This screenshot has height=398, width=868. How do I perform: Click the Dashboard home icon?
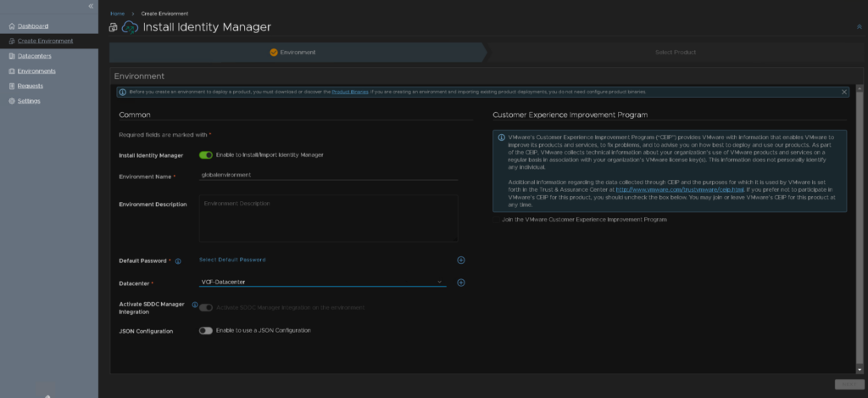pos(12,26)
